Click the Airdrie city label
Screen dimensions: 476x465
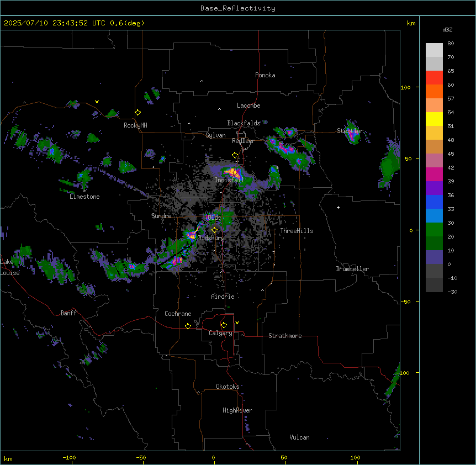point(223,297)
